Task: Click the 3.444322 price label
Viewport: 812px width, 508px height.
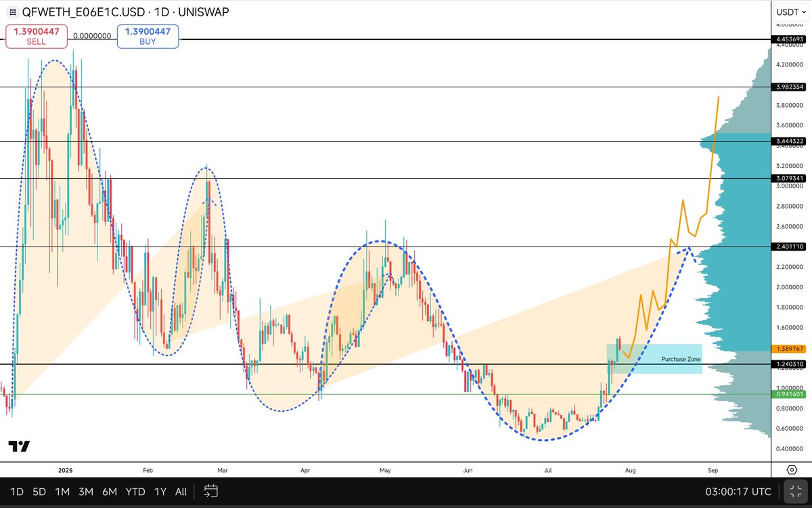Action: click(x=789, y=141)
